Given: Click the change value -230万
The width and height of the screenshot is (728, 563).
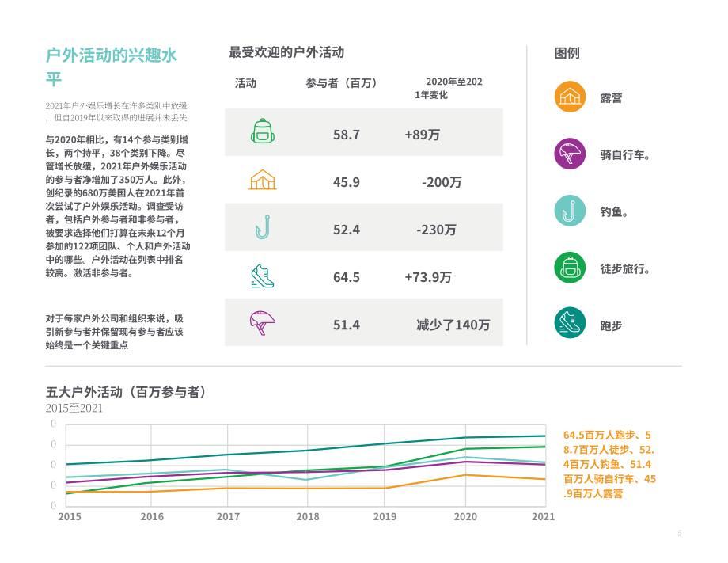Looking at the screenshot, I should [x=437, y=230].
